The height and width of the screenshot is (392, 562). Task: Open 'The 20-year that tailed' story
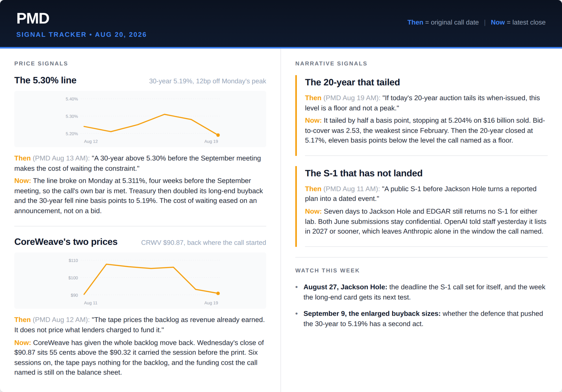352,82
